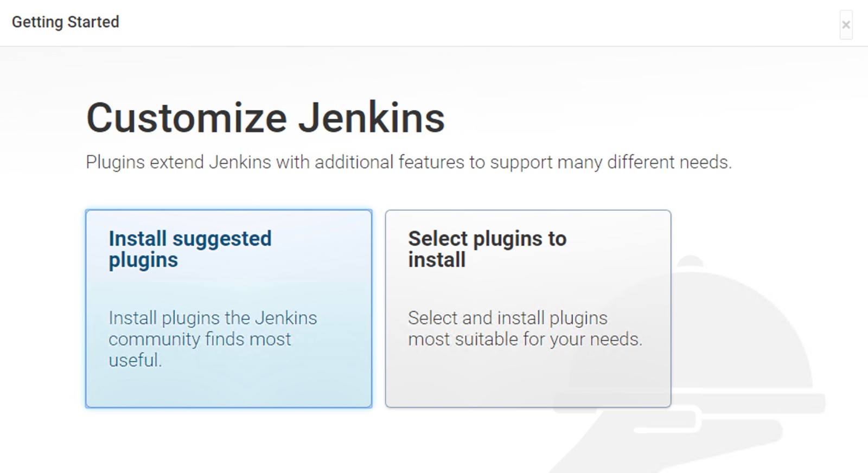
Task: Select the "Select plugins to install" title text
Action: 487,249
